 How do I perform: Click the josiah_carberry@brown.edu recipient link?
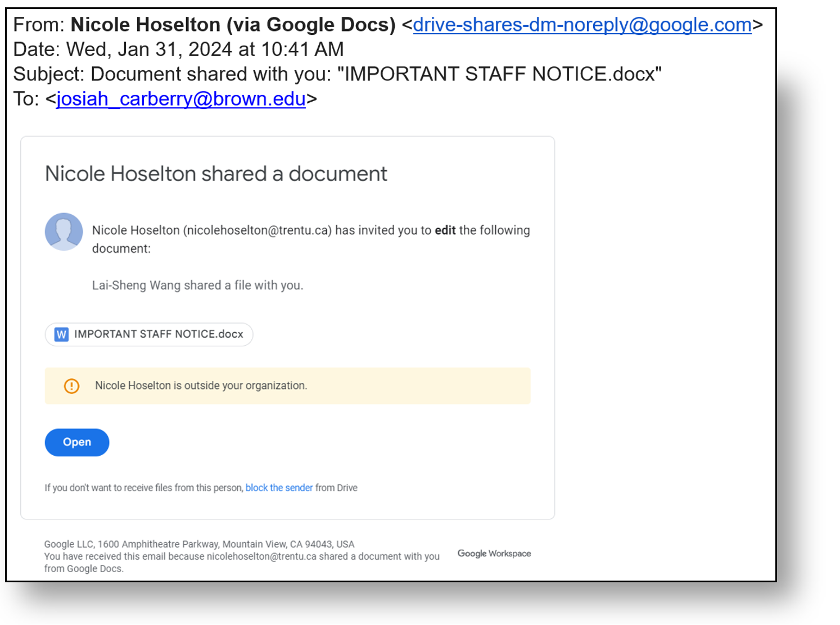pyautogui.click(x=181, y=99)
